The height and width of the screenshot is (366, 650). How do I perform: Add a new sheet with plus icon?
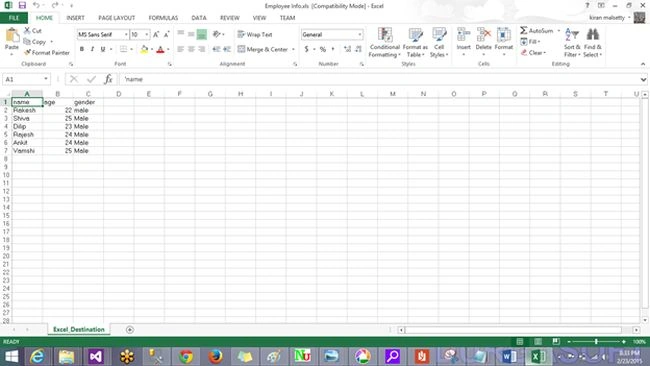[130, 330]
